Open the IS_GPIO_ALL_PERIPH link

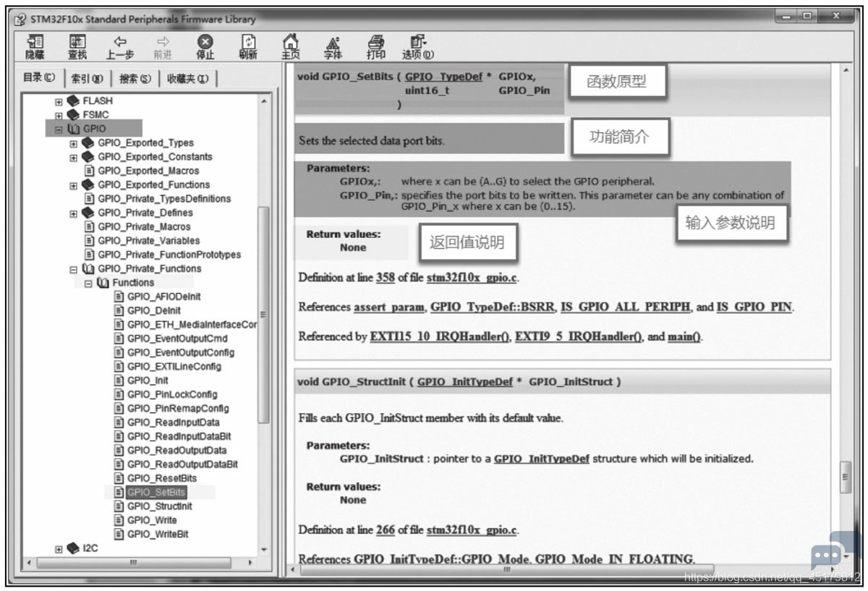click(x=626, y=307)
